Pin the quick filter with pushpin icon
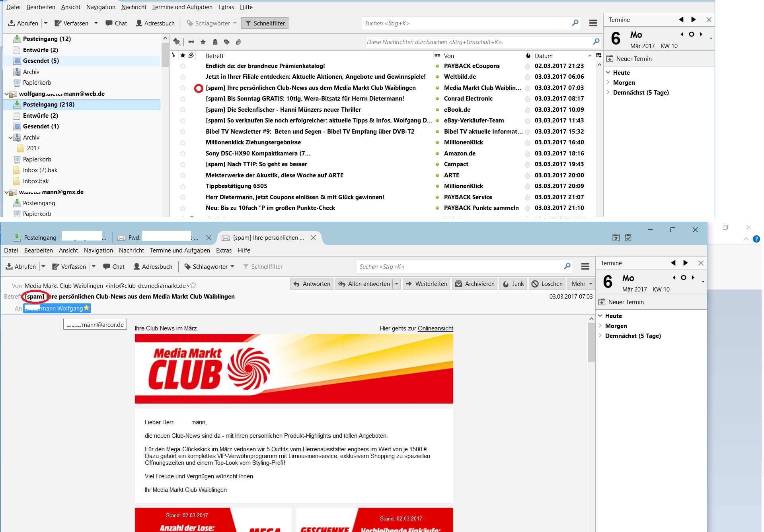 pyautogui.click(x=177, y=42)
